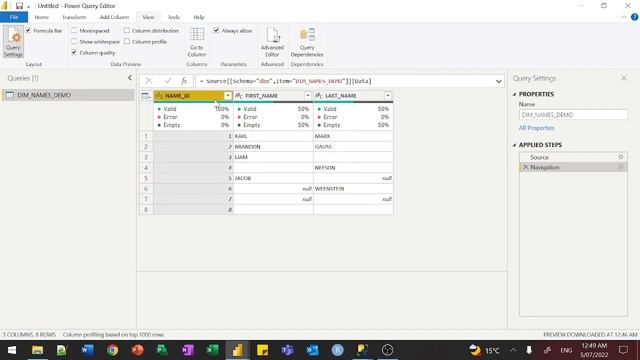Enable Column distribution checkbox

[x=127, y=30]
